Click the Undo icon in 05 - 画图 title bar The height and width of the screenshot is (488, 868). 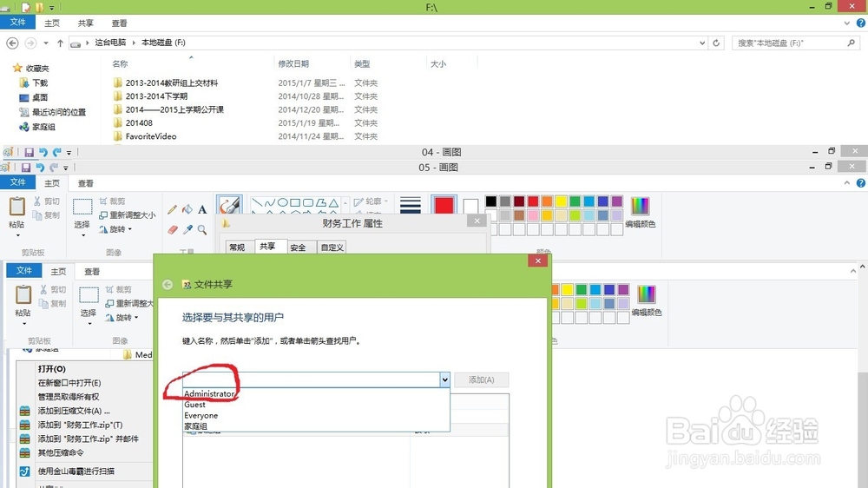pyautogui.click(x=40, y=168)
